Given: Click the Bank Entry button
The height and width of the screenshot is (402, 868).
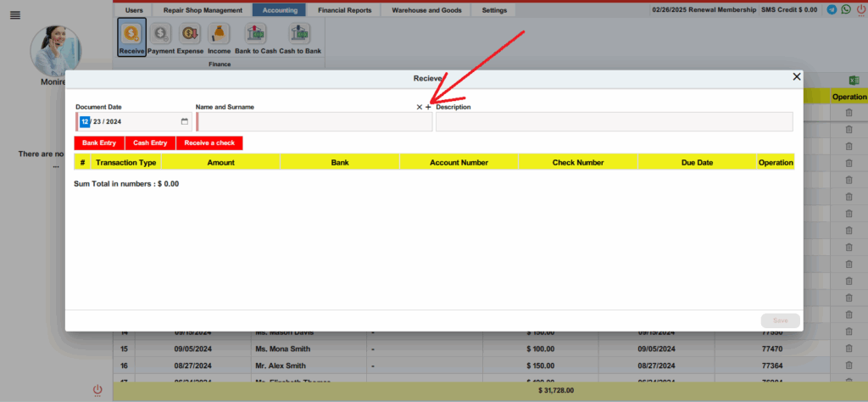Looking at the screenshot, I should point(99,142).
